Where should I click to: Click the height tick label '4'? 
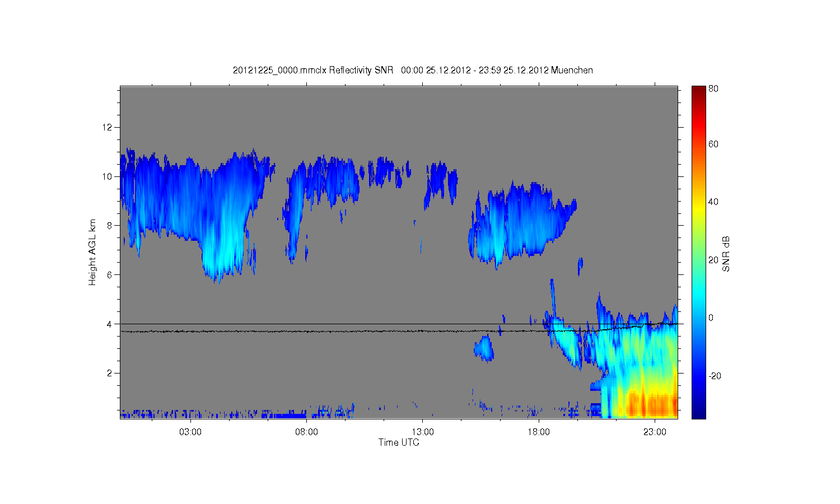110,324
